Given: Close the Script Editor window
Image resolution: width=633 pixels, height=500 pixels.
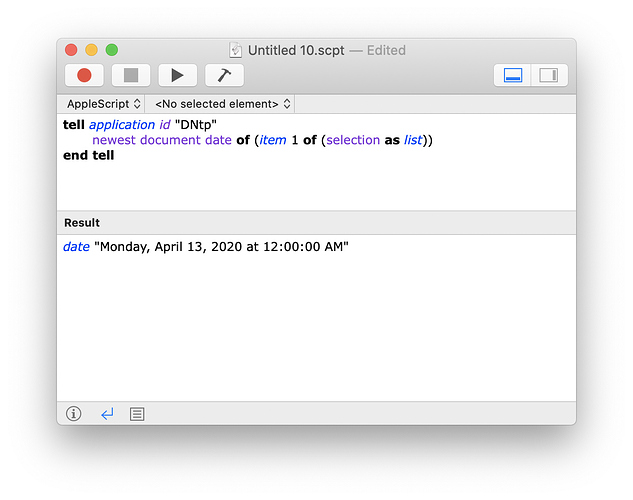Looking at the screenshot, I should pos(71,49).
